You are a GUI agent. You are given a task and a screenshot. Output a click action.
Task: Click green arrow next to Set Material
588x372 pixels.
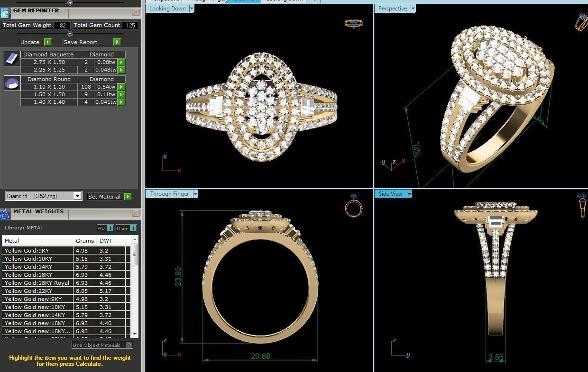click(x=128, y=196)
